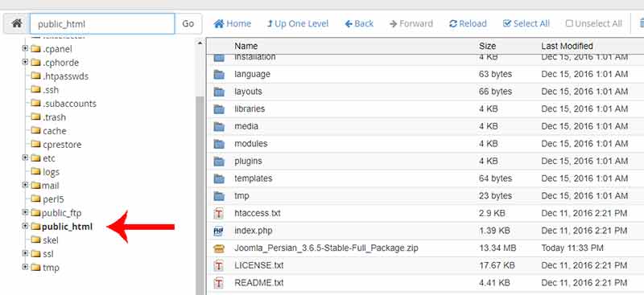Click the index.php PHP file icon
This screenshot has height=295, width=644.
(219, 231)
